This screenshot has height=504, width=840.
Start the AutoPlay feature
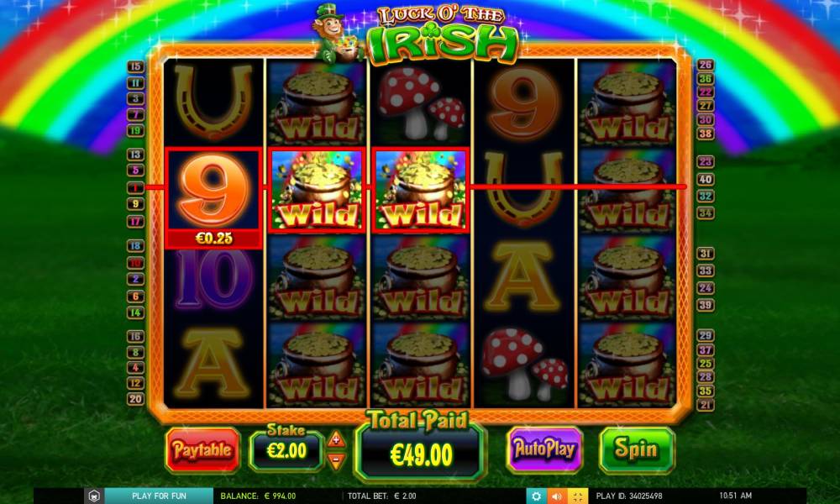(545, 449)
